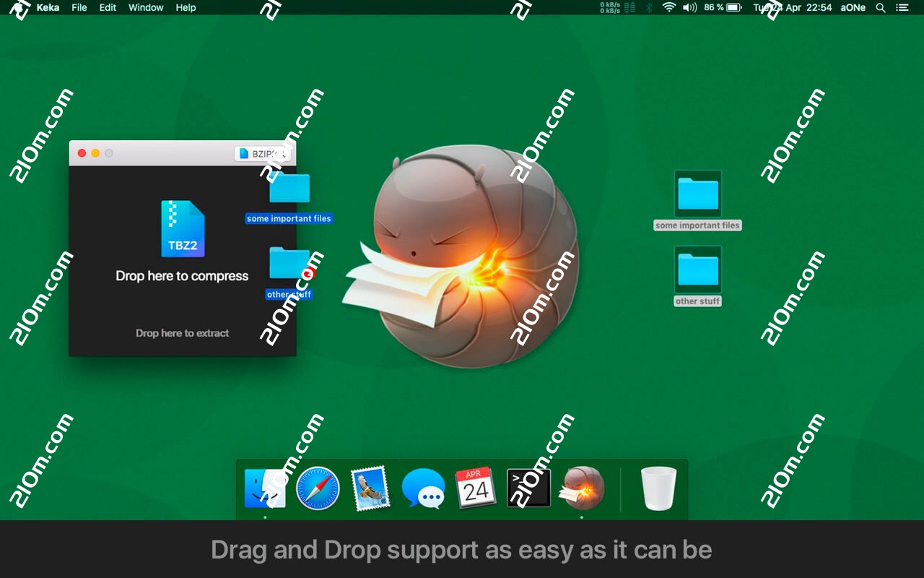Open Messages from the Dock
924x578 pixels.
(423, 488)
